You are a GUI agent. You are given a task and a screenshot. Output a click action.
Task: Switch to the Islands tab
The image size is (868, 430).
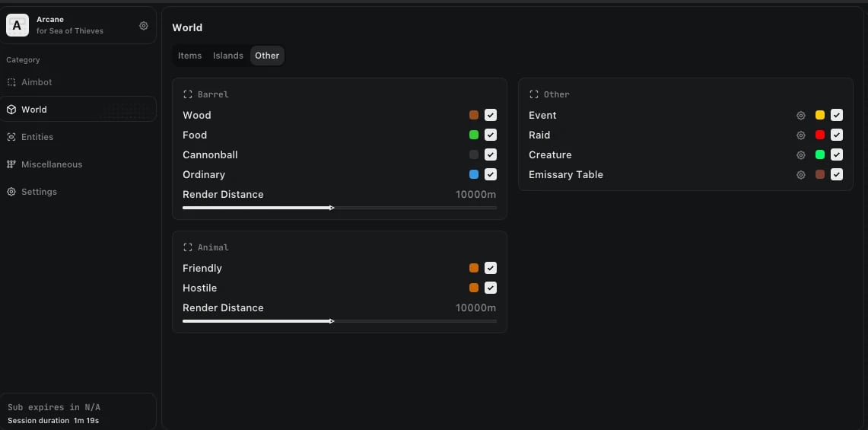(227, 56)
